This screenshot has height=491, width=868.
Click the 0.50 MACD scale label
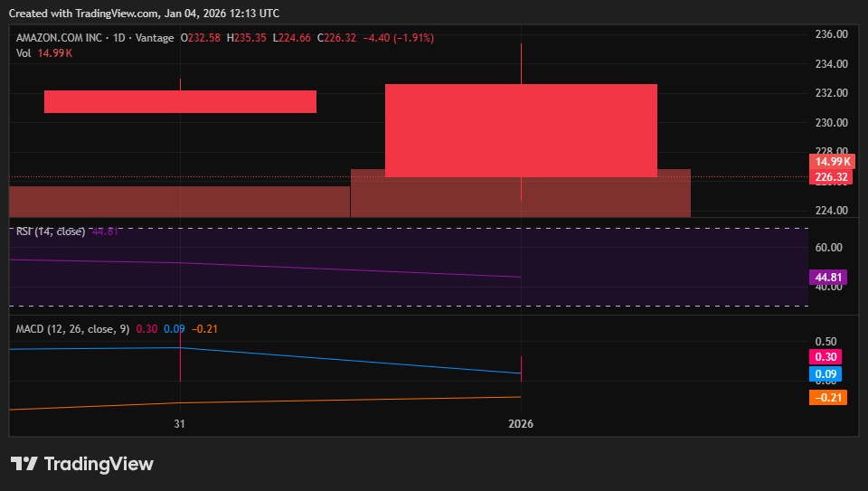pos(826,342)
